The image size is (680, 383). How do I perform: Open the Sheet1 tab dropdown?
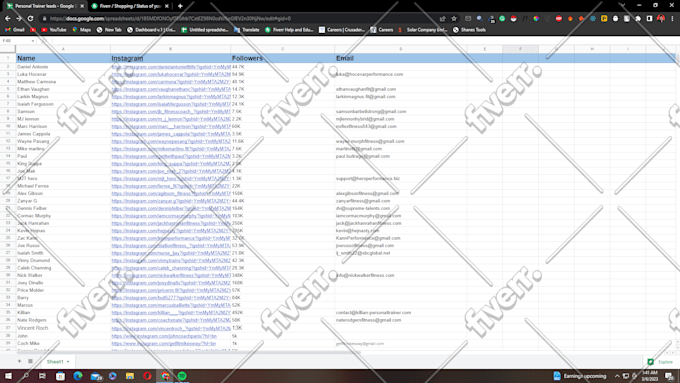68,361
